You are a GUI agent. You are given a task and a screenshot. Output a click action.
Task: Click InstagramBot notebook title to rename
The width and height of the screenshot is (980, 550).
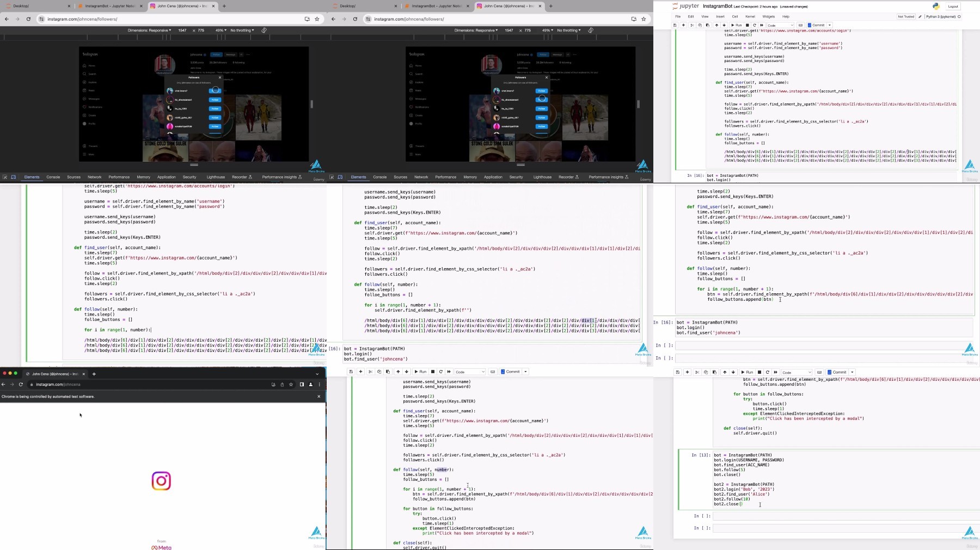point(717,7)
